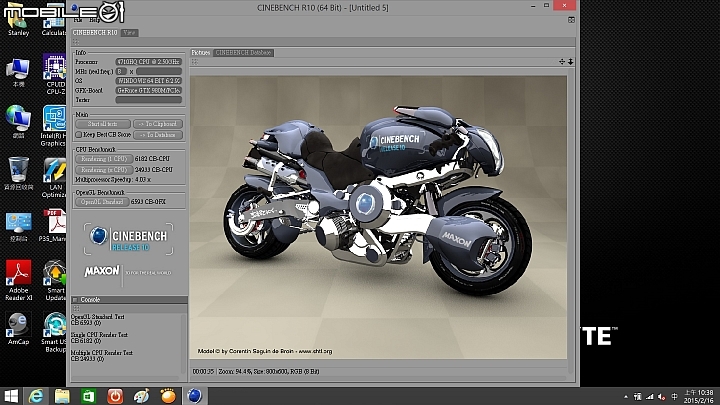The height and width of the screenshot is (405, 720).
Task: Open CPUID CPU-Z desktop icon
Action: pos(54,74)
